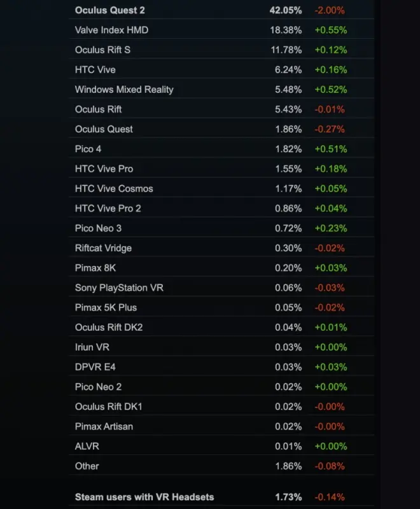Click the -2.00% change for Quest 2

point(329,10)
